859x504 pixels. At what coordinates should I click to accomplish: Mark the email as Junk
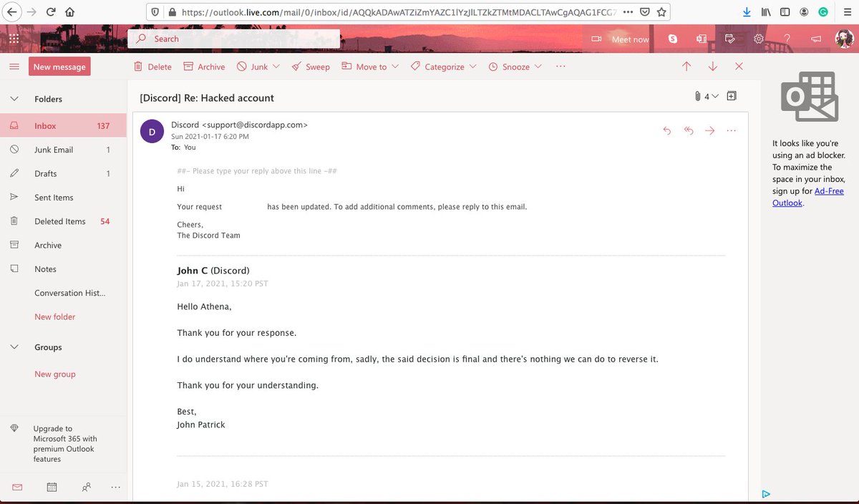coord(252,67)
